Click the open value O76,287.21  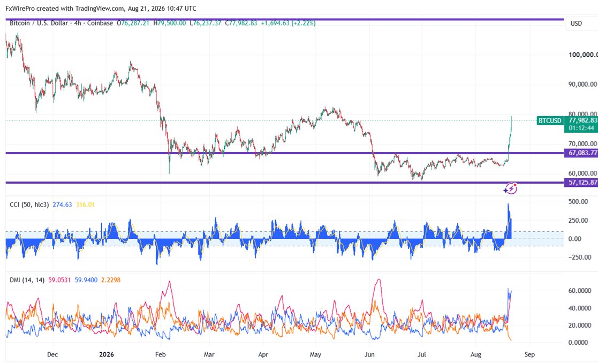point(133,23)
